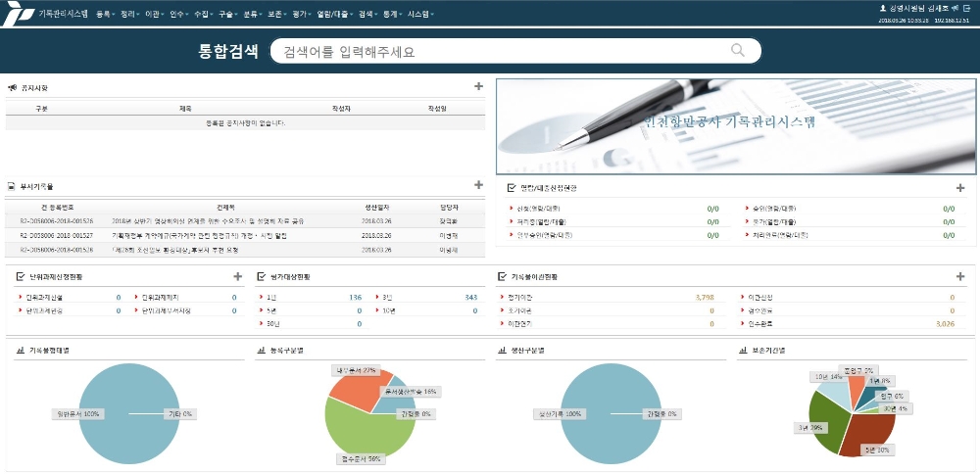Click the search magnifier icon
Viewport: 980px width, 474px height.
tap(738, 51)
